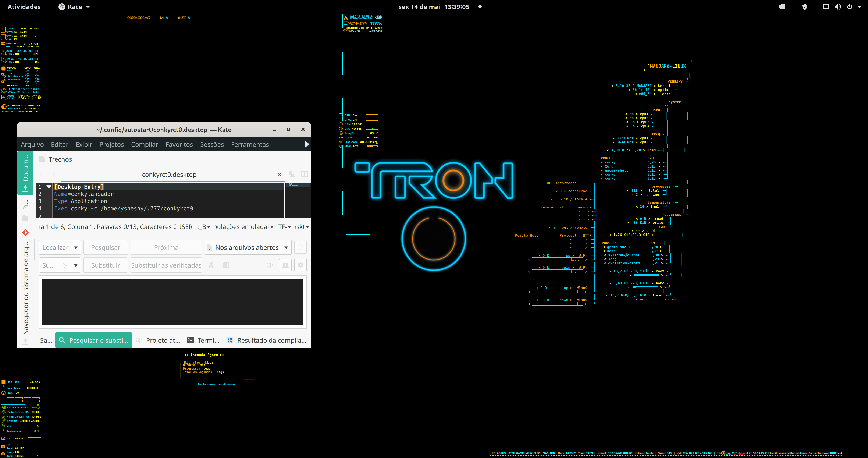Image resolution: width=868 pixels, height=458 pixels.
Task: Click the Substituir button
Action: pos(106,265)
